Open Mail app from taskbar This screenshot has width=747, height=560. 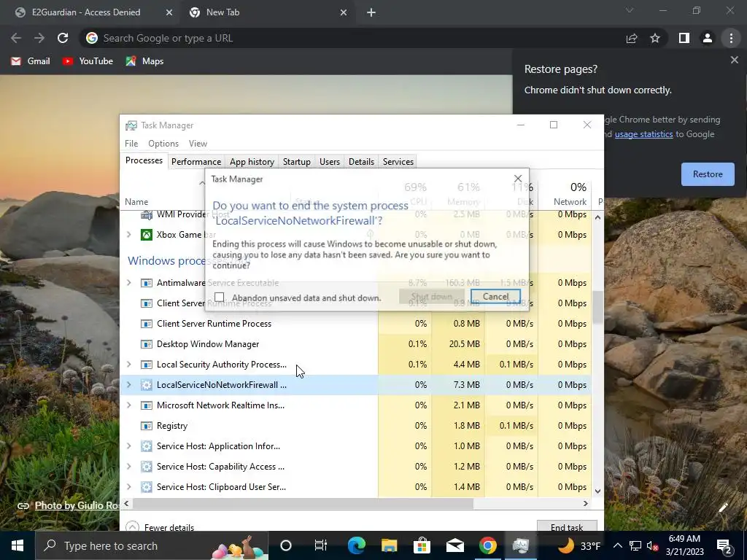[455, 545]
